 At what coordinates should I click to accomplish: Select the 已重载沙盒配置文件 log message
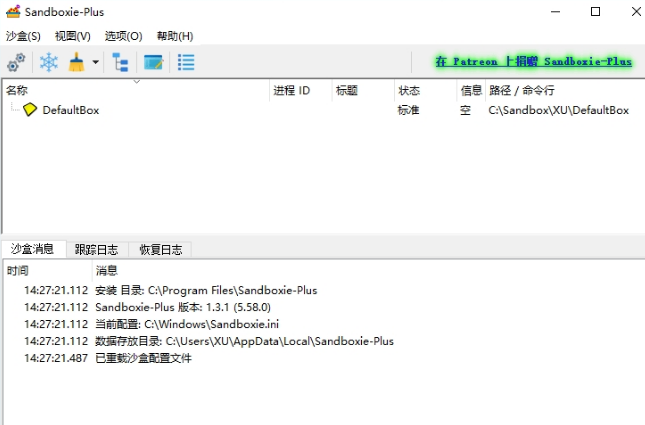143,358
